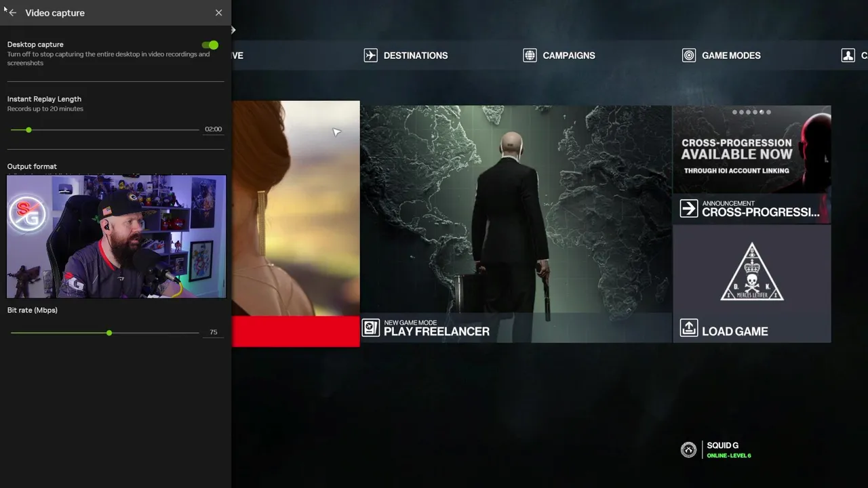Click the bit rate value 75
868x488 pixels.
coord(214,332)
